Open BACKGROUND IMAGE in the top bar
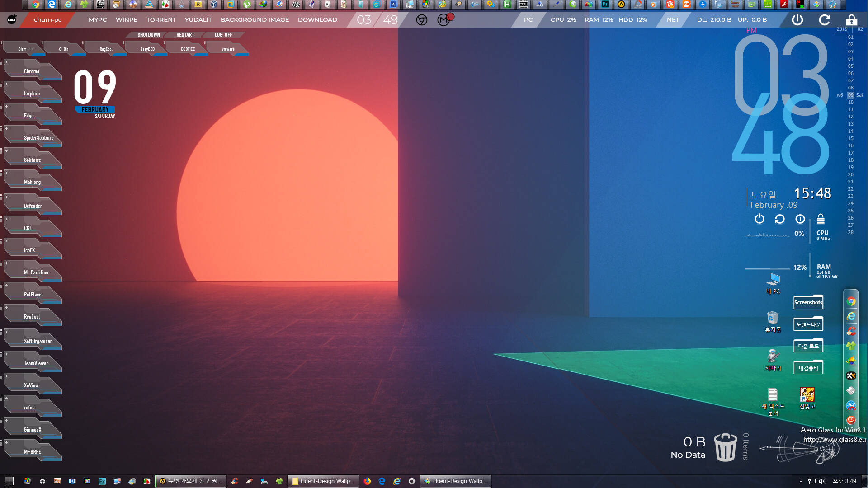This screenshot has height=488, width=868. click(x=255, y=20)
